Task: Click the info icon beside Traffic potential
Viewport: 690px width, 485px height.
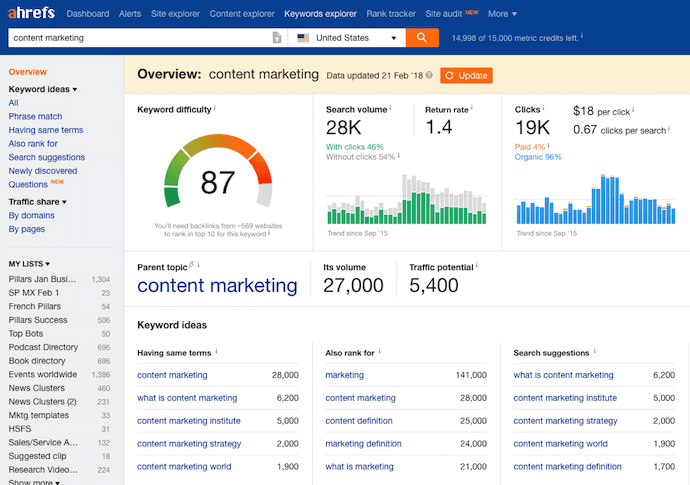Action: coord(477,266)
